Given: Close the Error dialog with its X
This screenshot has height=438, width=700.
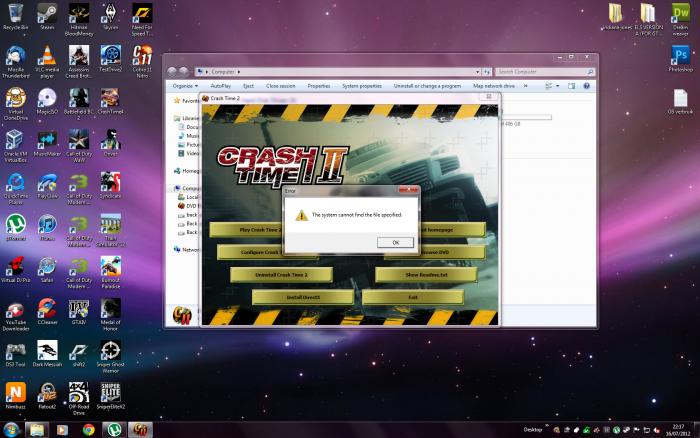Looking at the screenshot, I should point(408,190).
